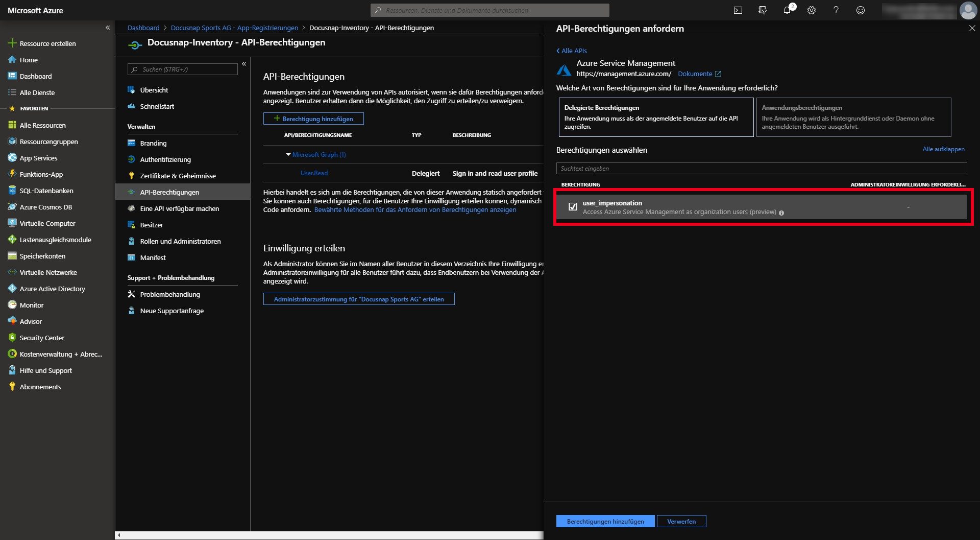Screen dimensions: 980x540
Task: Open directory and subscription filter icon
Action: click(x=763, y=10)
